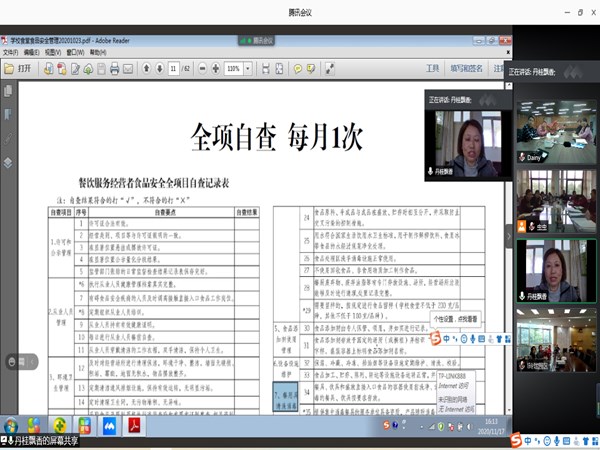Click the page number input field
This screenshot has height=450, width=600.
[174, 68]
